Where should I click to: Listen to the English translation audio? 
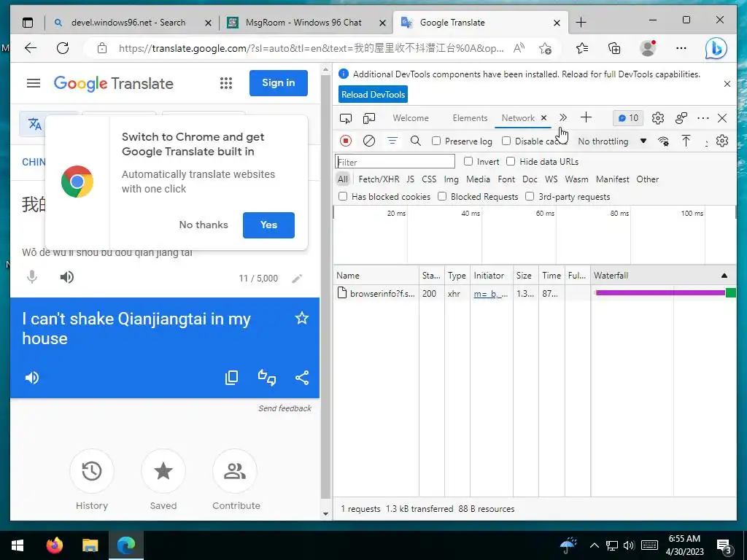32,378
